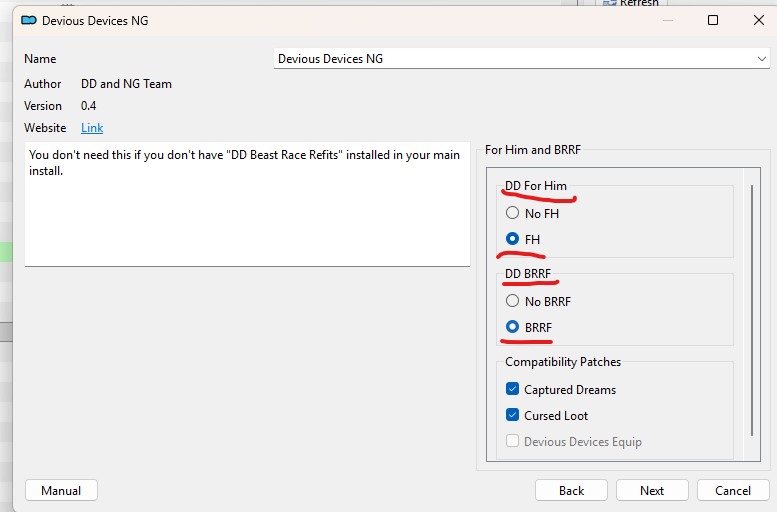Maximize the Devious Devices NG window

tap(713, 20)
